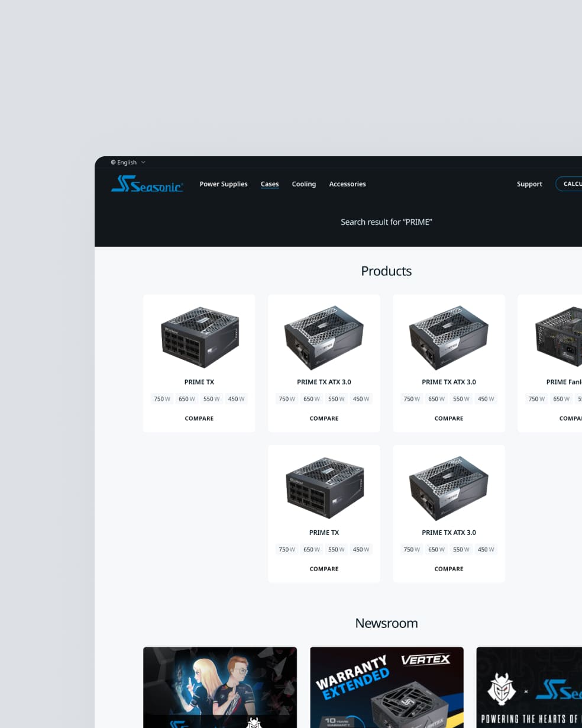The height and width of the screenshot is (728, 582).
Task: Select 450 W on top-row PRIME TX
Action: 236,399
